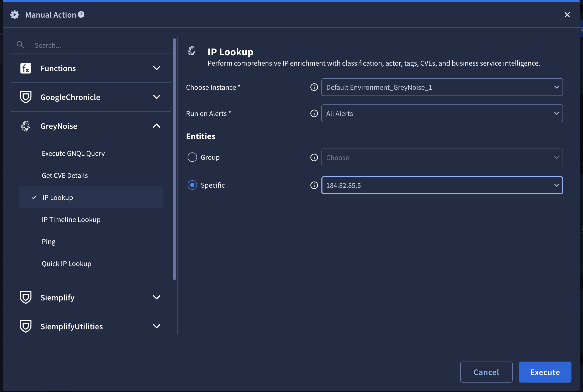Click the search magnifier icon
The width and height of the screenshot is (583, 392).
20,45
